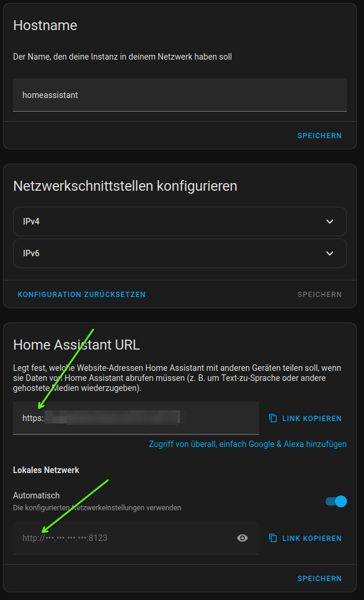Click the Automatisch setting label
The width and height of the screenshot is (364, 600).
[x=37, y=495]
